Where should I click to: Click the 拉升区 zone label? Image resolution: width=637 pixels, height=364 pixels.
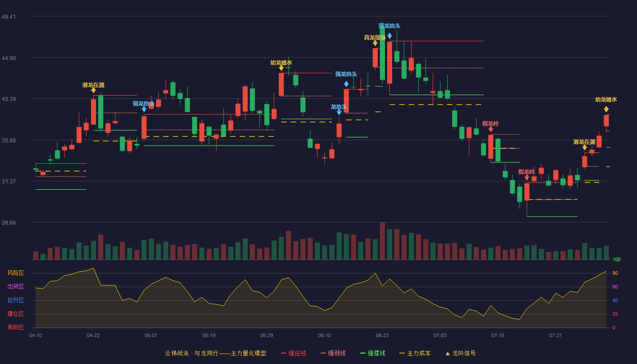coord(16,300)
